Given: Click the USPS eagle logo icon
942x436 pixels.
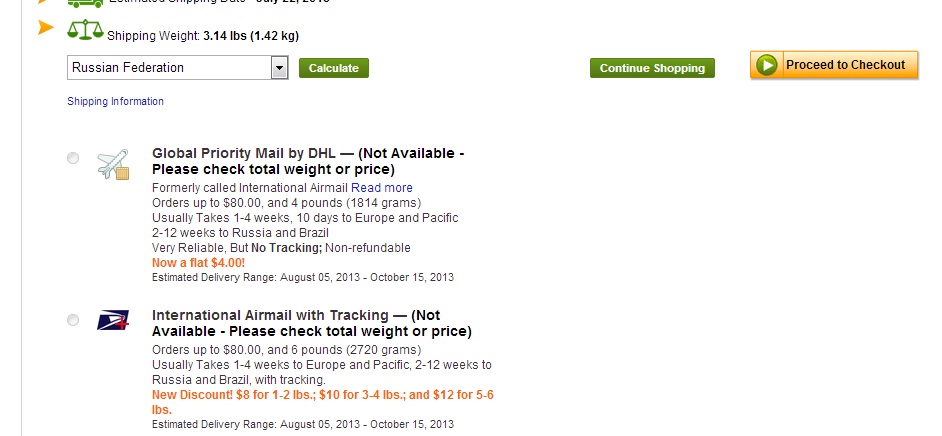Looking at the screenshot, I should click(x=113, y=320).
